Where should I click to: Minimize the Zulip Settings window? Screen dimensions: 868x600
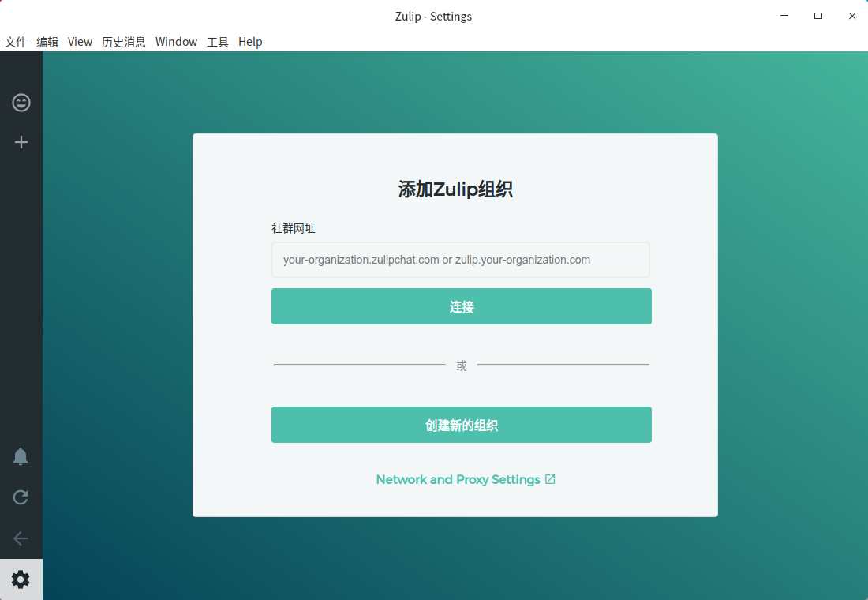[784, 16]
